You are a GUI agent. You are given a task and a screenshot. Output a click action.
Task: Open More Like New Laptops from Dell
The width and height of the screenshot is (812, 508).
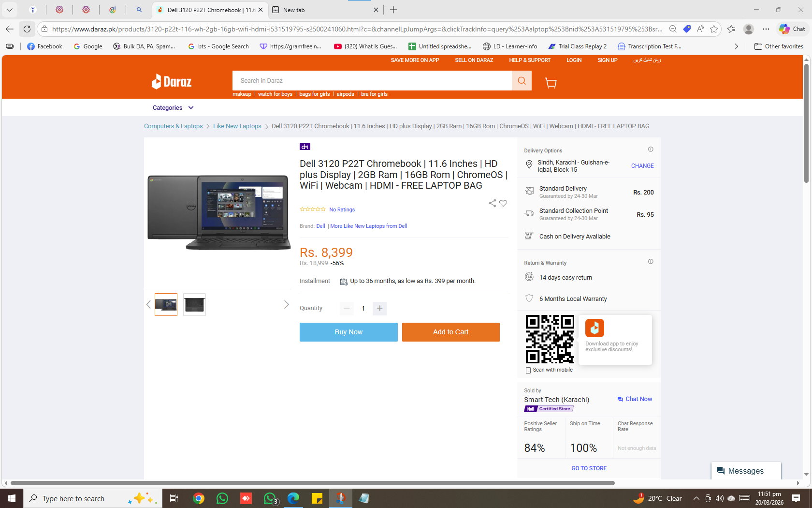369,226
